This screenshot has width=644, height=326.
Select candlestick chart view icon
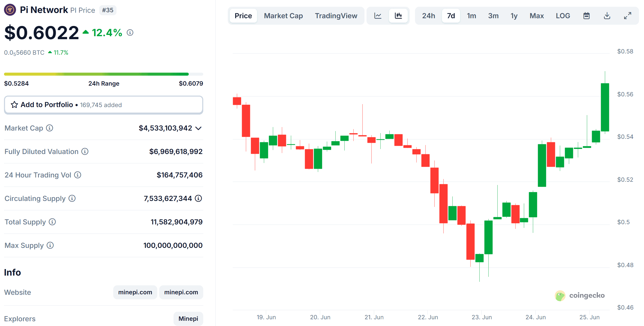coord(398,16)
